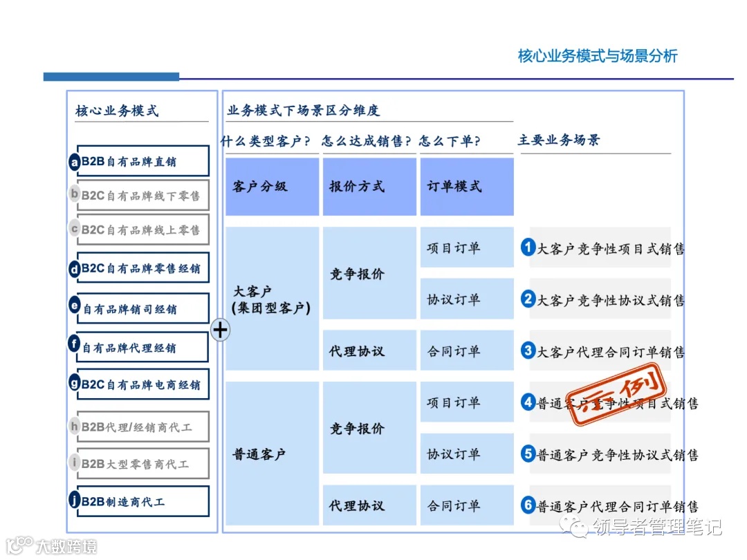The image size is (747, 560).
Task: Expand the 客户分级 header cell
Action: [271, 186]
